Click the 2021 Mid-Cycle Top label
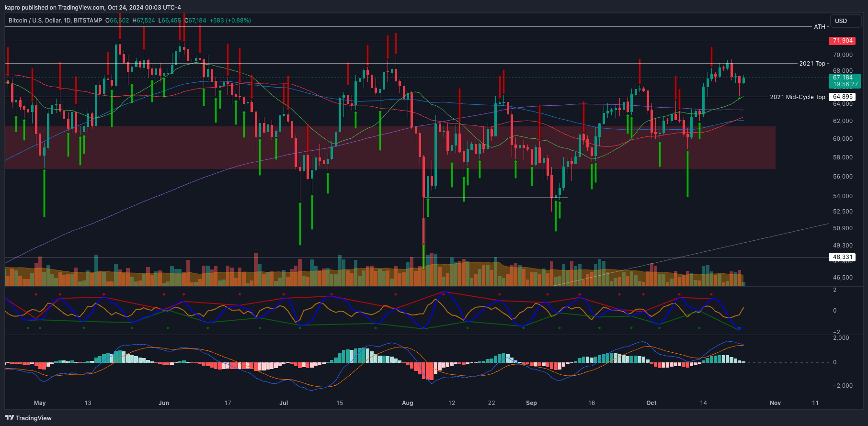 [797, 97]
